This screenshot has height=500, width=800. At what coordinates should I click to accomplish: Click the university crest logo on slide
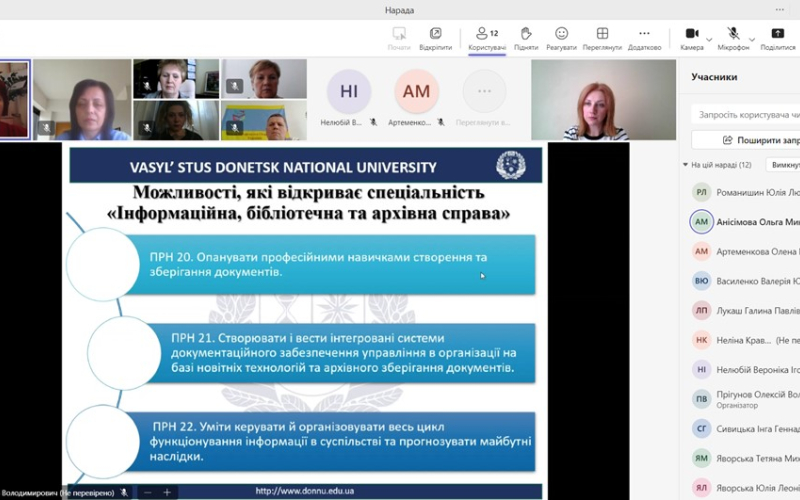pyautogui.click(x=511, y=165)
